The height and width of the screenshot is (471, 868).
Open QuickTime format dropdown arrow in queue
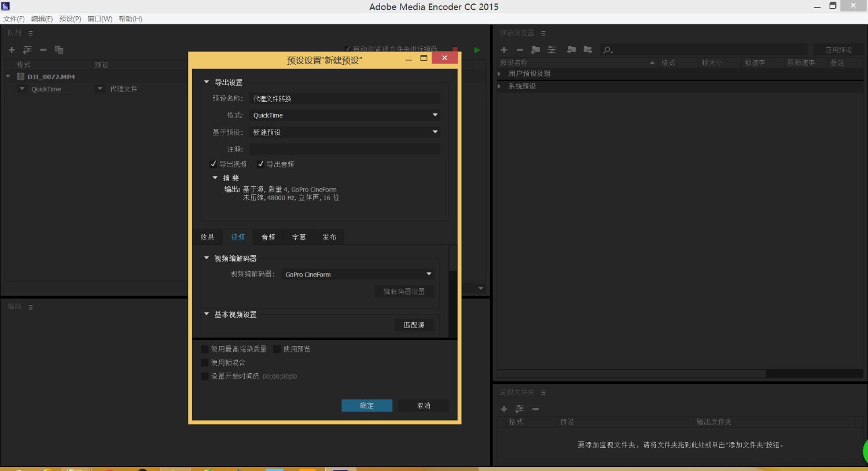(22, 89)
